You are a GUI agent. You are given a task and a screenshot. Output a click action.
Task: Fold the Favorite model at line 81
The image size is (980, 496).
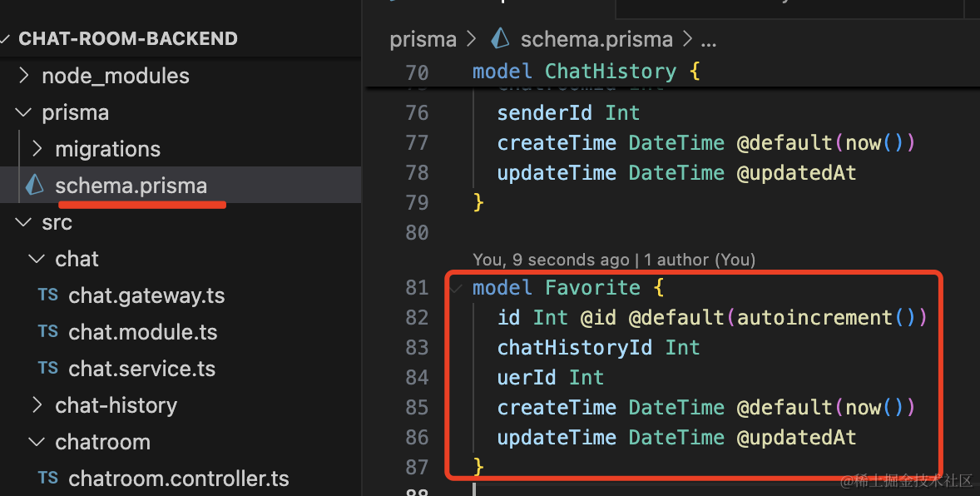(x=456, y=288)
